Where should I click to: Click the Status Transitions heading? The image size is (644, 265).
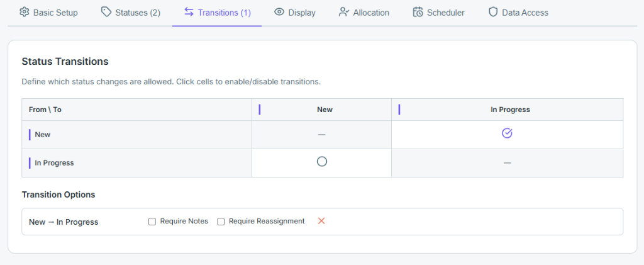[65, 62]
